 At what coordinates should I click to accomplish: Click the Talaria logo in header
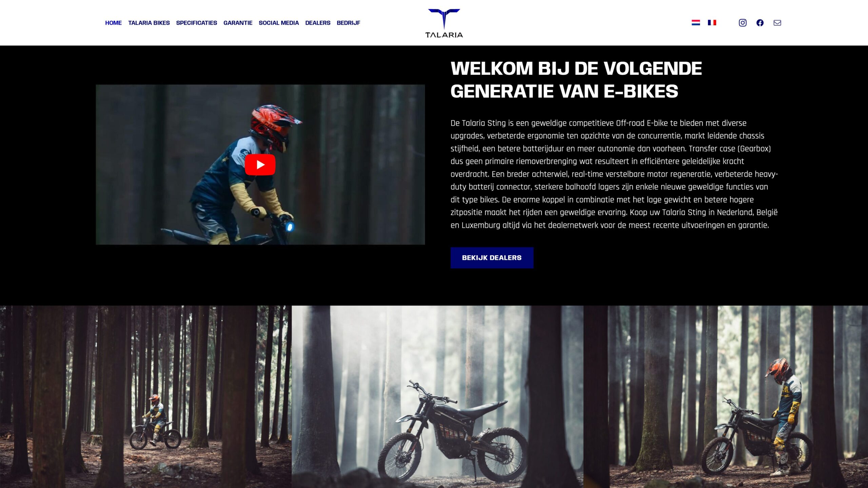444,23
